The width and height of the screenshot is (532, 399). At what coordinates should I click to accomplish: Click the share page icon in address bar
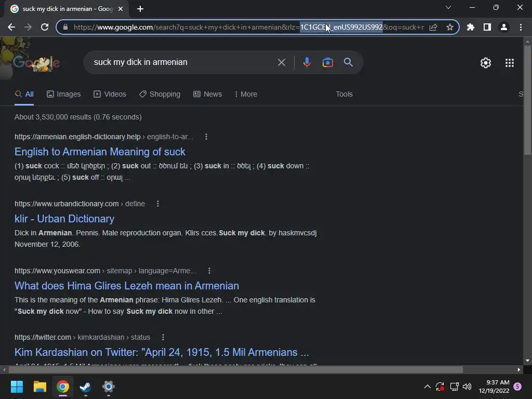(433, 27)
